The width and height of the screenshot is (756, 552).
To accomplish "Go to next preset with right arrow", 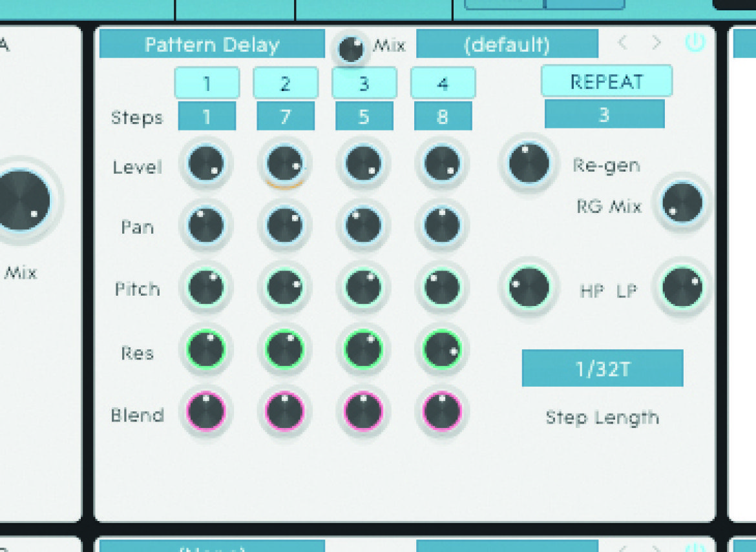I will pos(656,43).
